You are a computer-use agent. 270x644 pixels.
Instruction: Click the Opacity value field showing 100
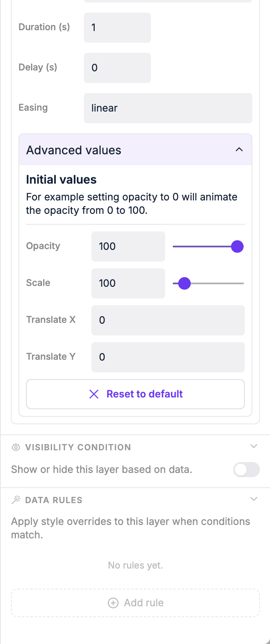[x=128, y=247]
